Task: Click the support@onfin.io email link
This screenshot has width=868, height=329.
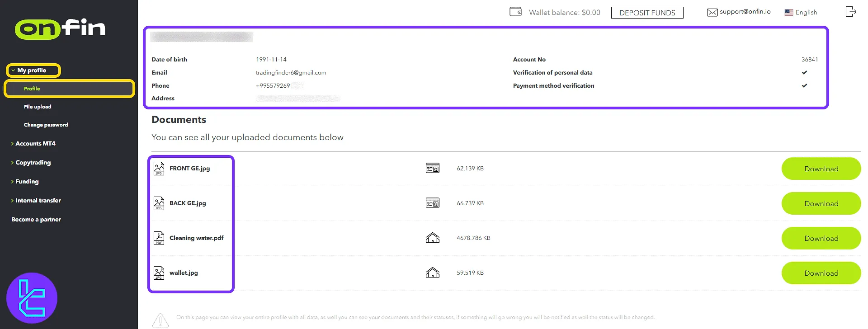Action: point(745,12)
